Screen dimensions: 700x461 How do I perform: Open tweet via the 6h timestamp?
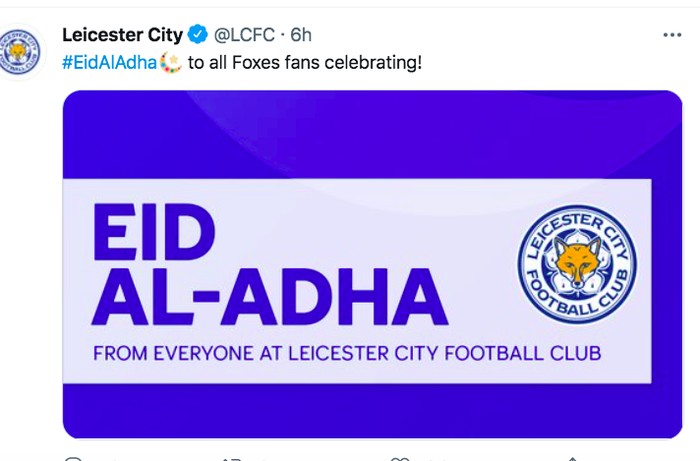coord(301,36)
